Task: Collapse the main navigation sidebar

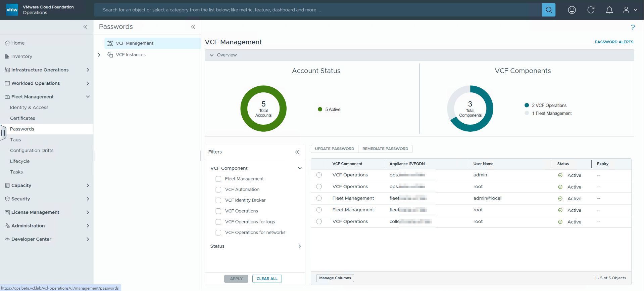Action: click(x=85, y=27)
